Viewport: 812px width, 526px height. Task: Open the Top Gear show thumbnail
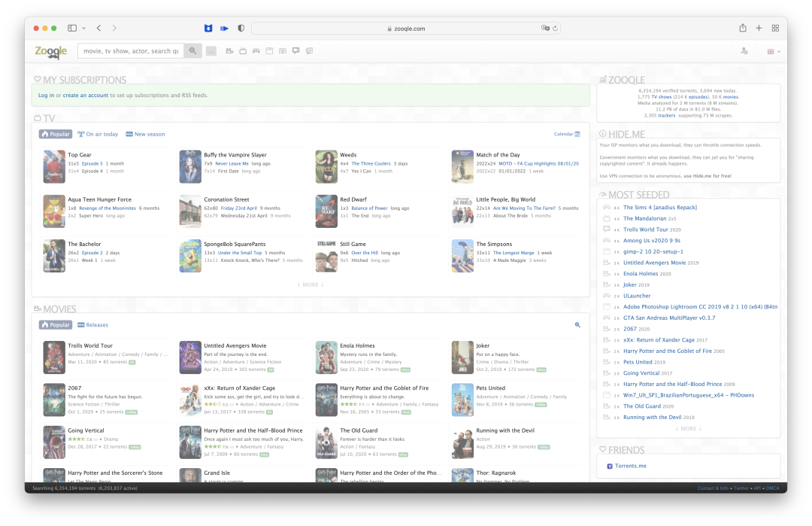pyautogui.click(x=54, y=166)
